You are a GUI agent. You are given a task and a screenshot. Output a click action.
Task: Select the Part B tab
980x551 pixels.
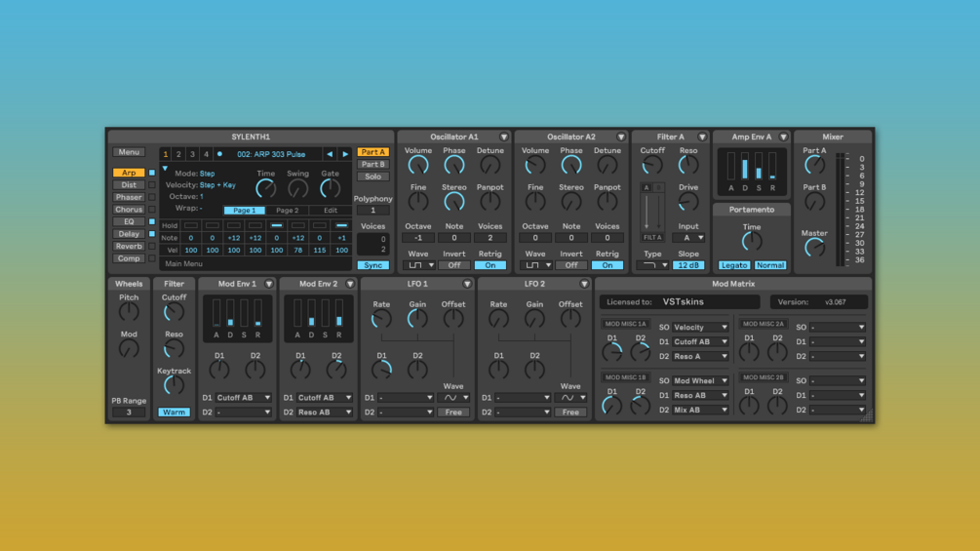[373, 164]
